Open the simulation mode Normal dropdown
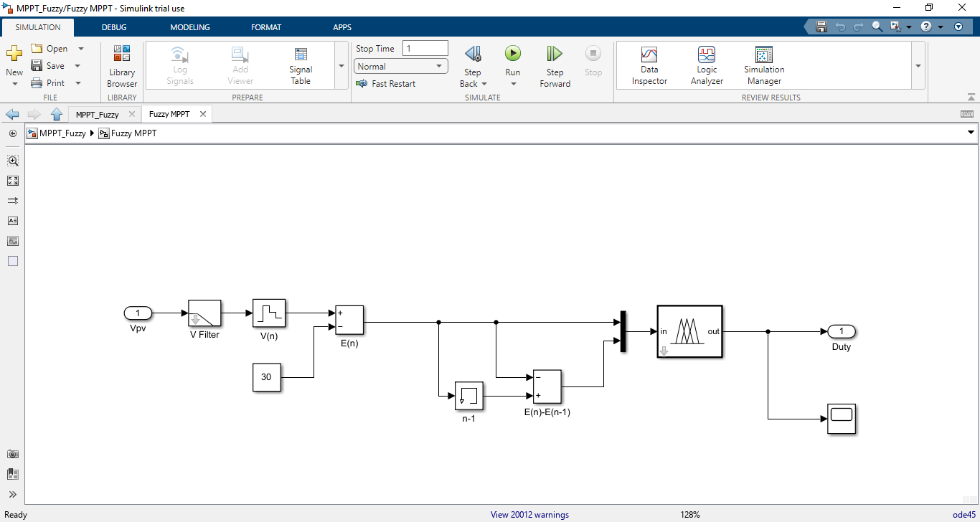The width and height of the screenshot is (980, 522). tap(401, 66)
